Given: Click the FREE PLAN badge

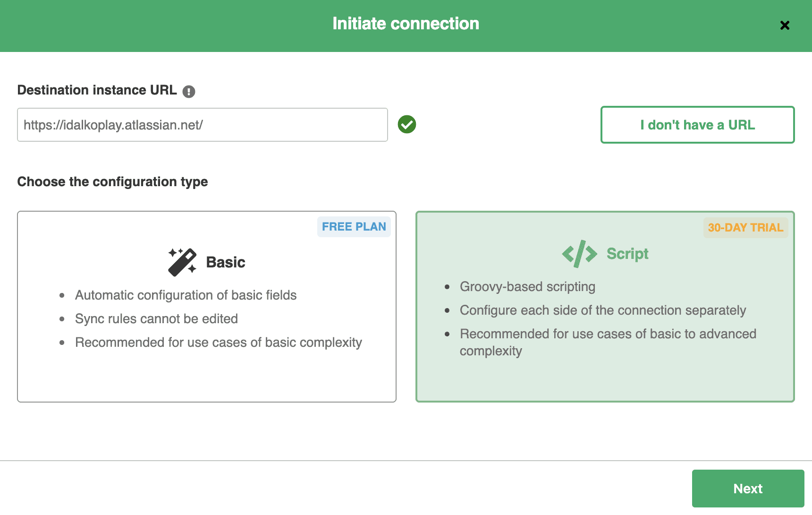Looking at the screenshot, I should pyautogui.click(x=354, y=227).
